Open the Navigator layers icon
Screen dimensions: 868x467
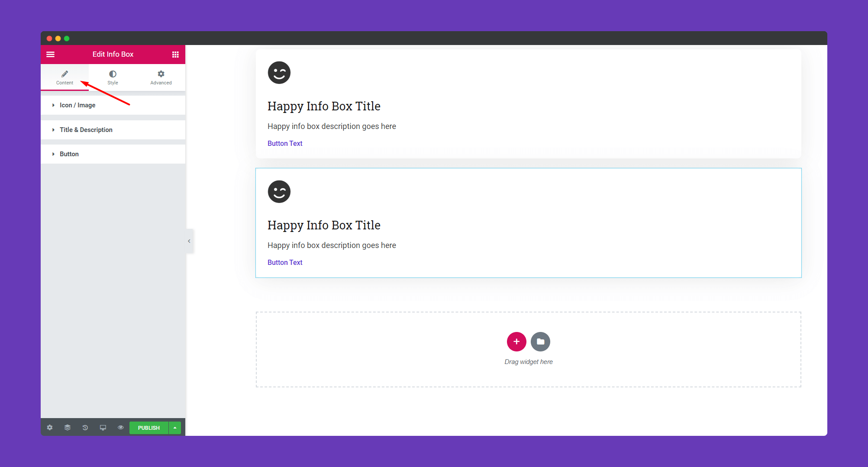[68, 428]
